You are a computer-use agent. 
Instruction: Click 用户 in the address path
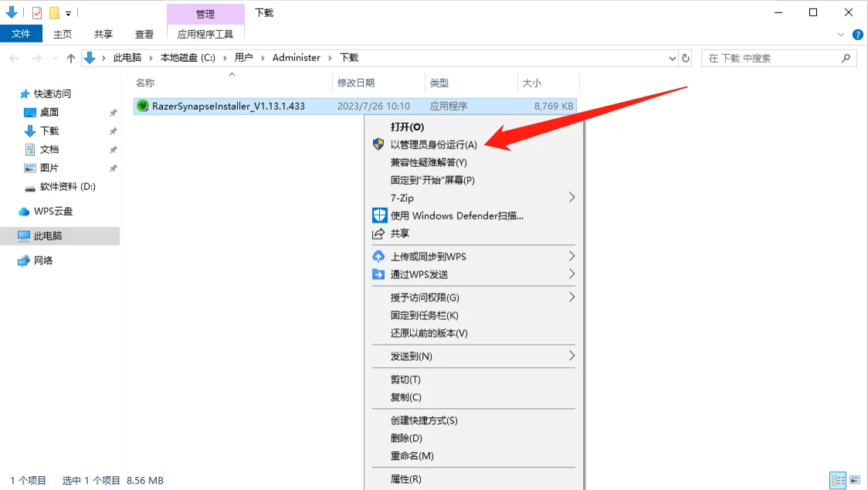coord(243,58)
